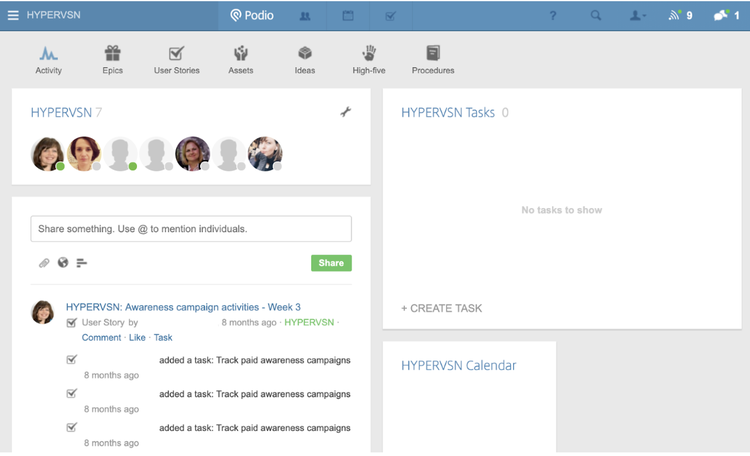Click the Share something input field

point(191,229)
